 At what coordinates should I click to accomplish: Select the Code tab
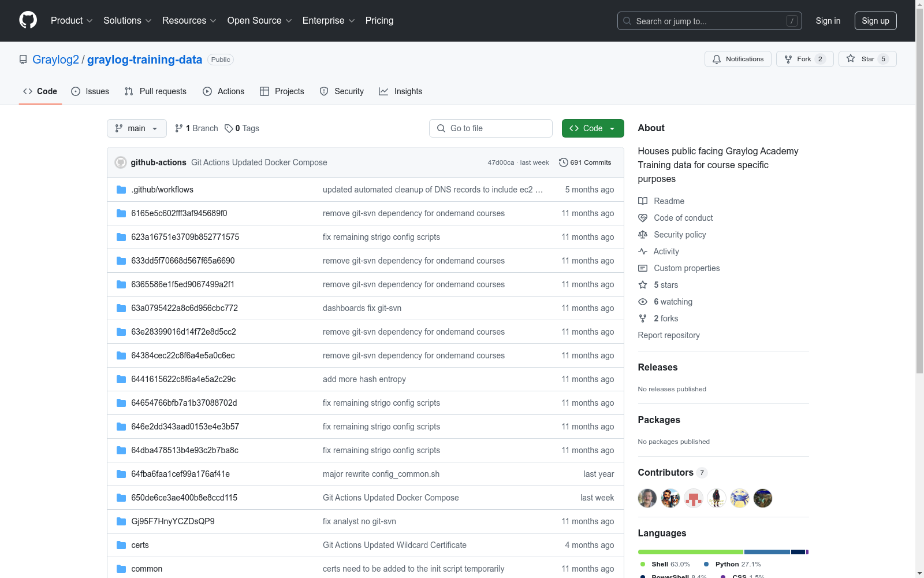tap(40, 91)
